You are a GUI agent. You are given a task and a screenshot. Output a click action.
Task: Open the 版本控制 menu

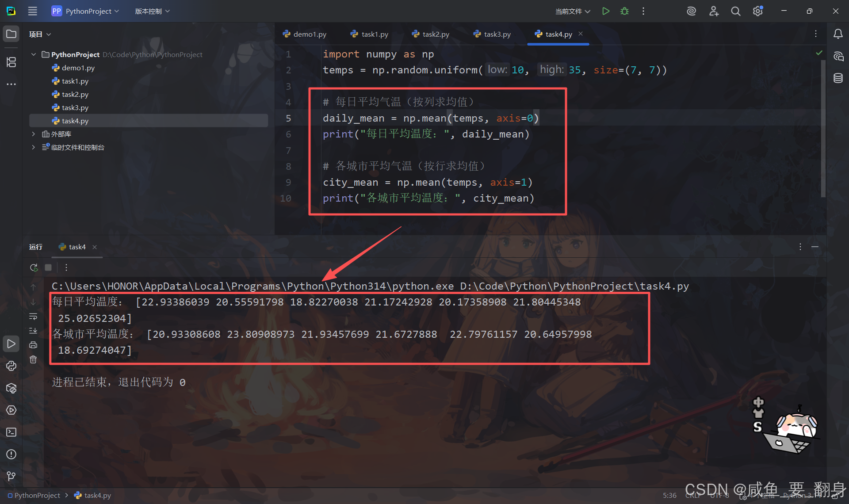pyautogui.click(x=152, y=11)
